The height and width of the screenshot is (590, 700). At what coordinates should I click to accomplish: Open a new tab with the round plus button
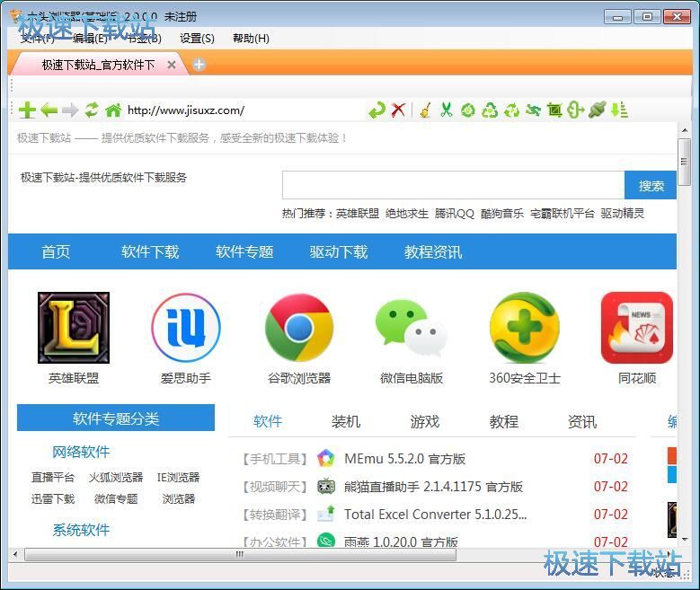point(199,65)
